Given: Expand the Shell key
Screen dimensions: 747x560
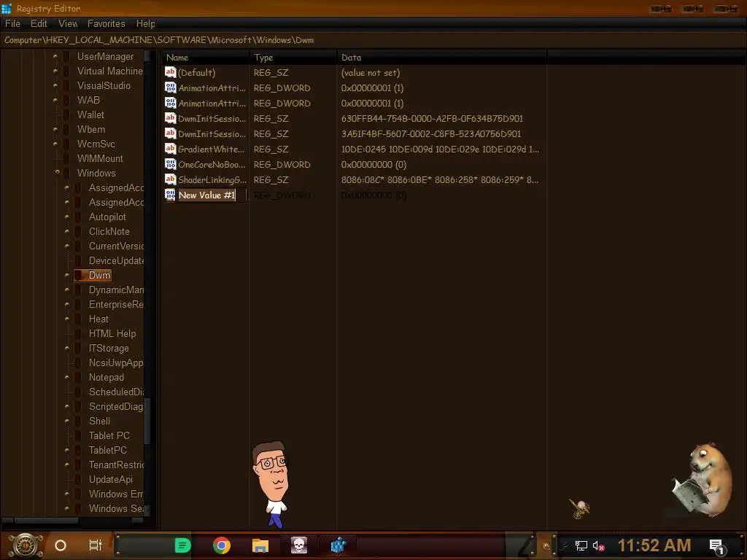Looking at the screenshot, I should 67,421.
